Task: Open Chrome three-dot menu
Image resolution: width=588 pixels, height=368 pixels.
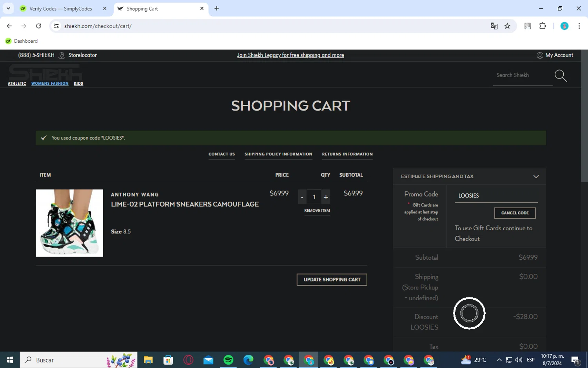Action: 579,26
